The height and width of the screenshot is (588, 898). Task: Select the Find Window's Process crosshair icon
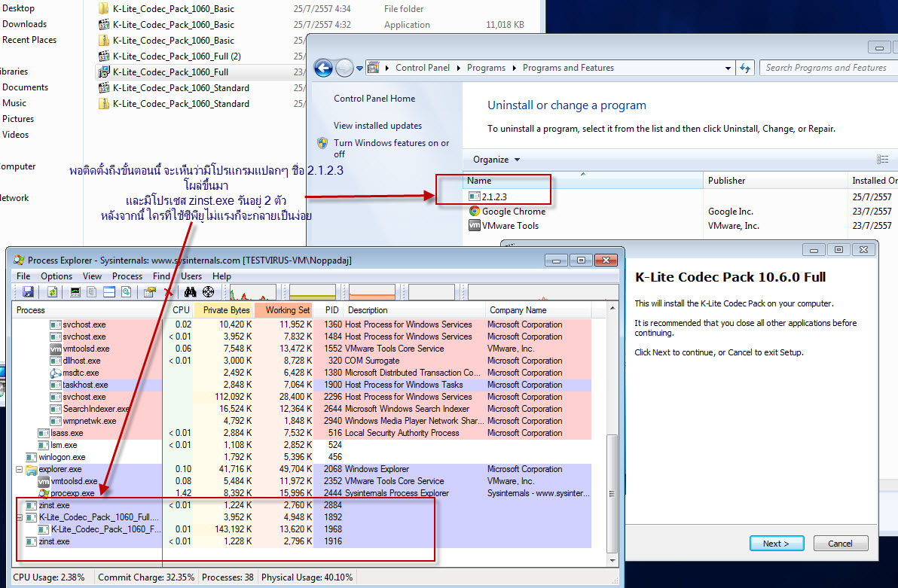[x=208, y=292]
